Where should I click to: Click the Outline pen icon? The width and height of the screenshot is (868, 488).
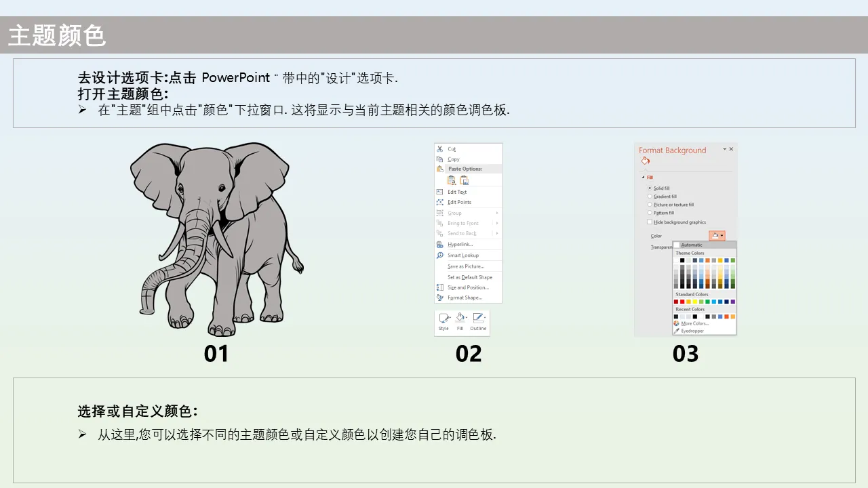478,317
